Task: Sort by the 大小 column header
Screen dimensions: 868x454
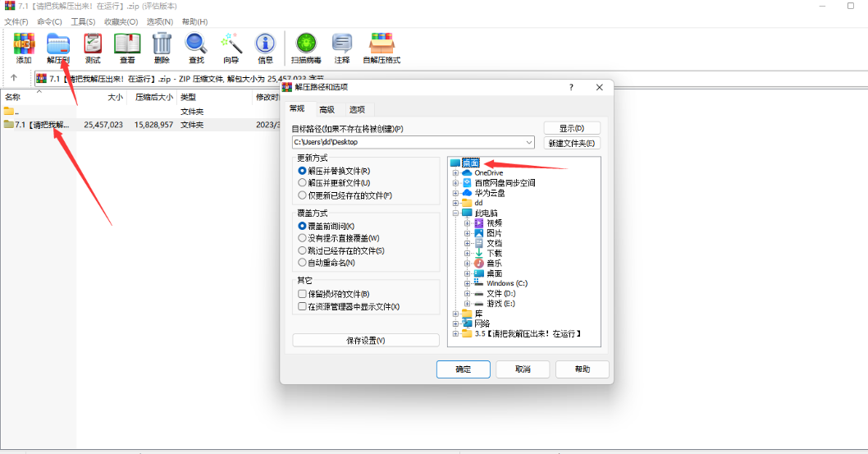Action: pyautogui.click(x=115, y=97)
